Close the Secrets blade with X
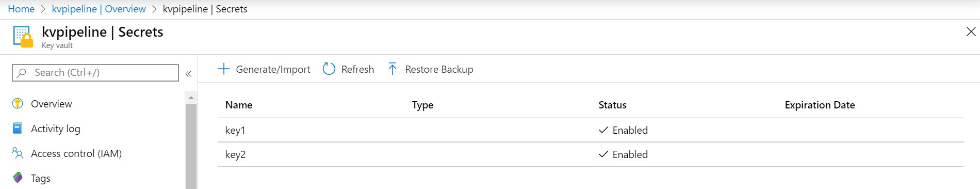 point(971,32)
